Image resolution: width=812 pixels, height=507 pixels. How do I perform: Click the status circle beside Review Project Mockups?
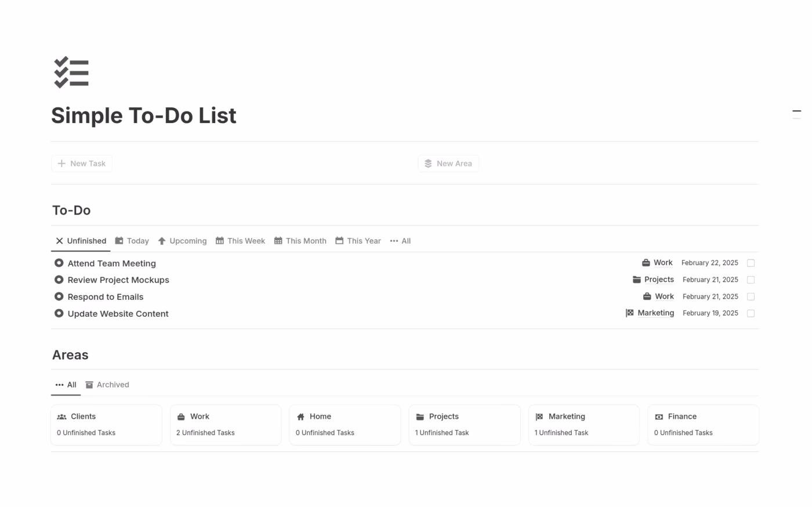59,280
